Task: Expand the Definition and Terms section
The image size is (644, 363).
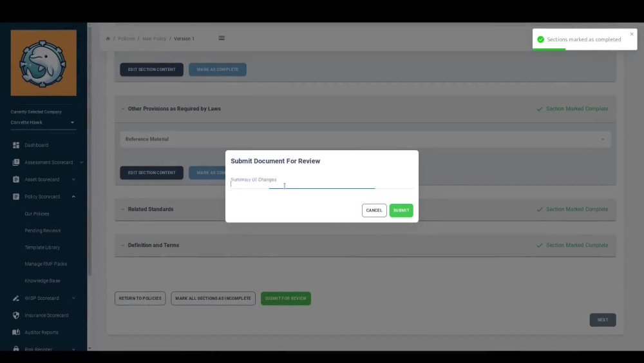Action: pos(122,246)
